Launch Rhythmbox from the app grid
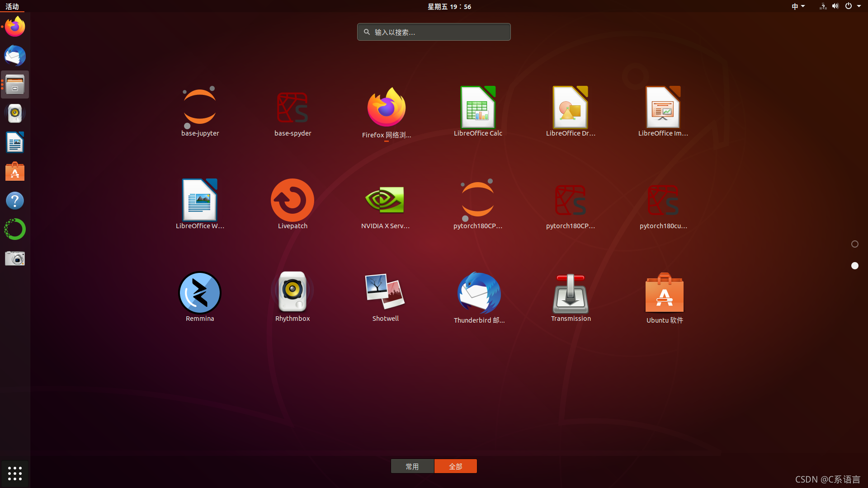 (x=292, y=297)
